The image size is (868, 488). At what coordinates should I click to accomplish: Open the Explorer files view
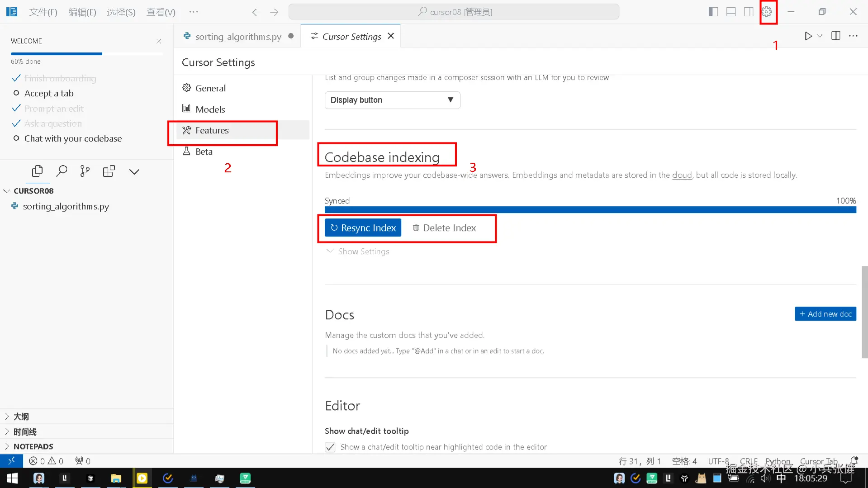coord(38,171)
